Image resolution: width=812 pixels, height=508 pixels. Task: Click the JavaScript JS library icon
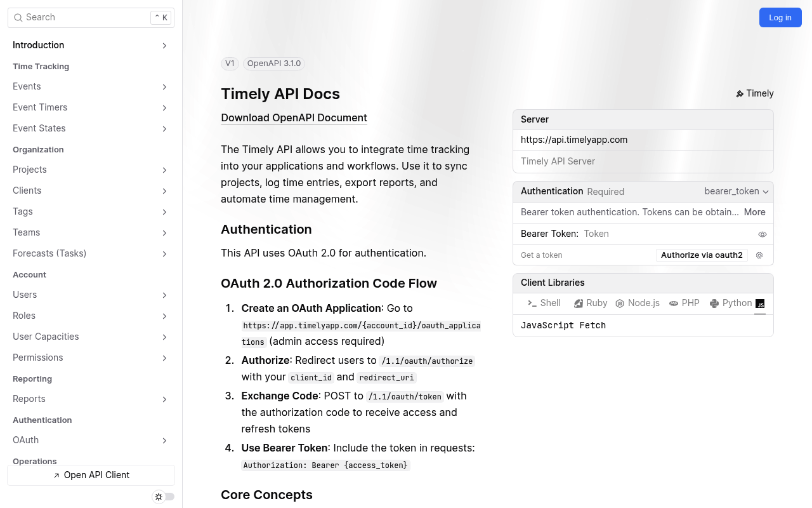(x=760, y=304)
